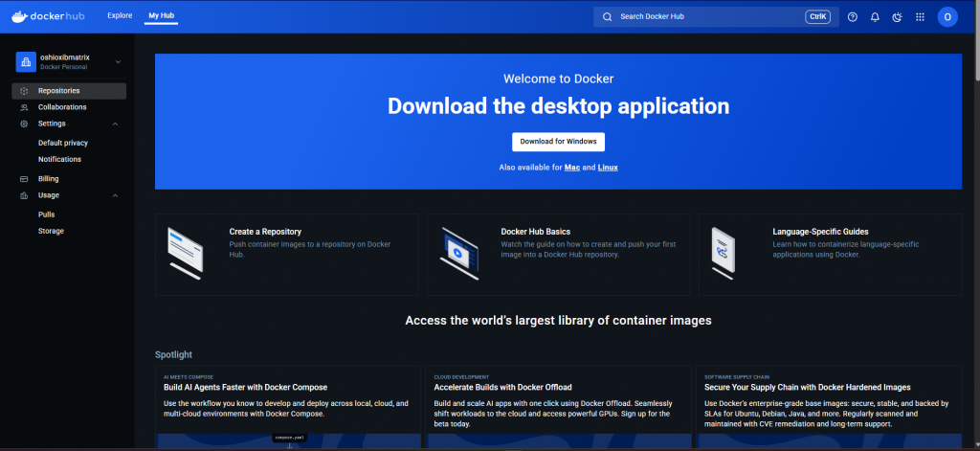Viewport: 980px width, 451px height.
Task: Click Download for Windows button
Action: coord(558,142)
